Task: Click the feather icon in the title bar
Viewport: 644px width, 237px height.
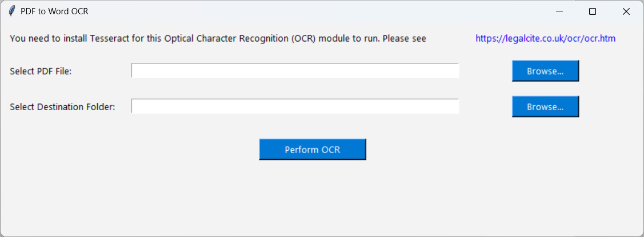Action: 11,11
